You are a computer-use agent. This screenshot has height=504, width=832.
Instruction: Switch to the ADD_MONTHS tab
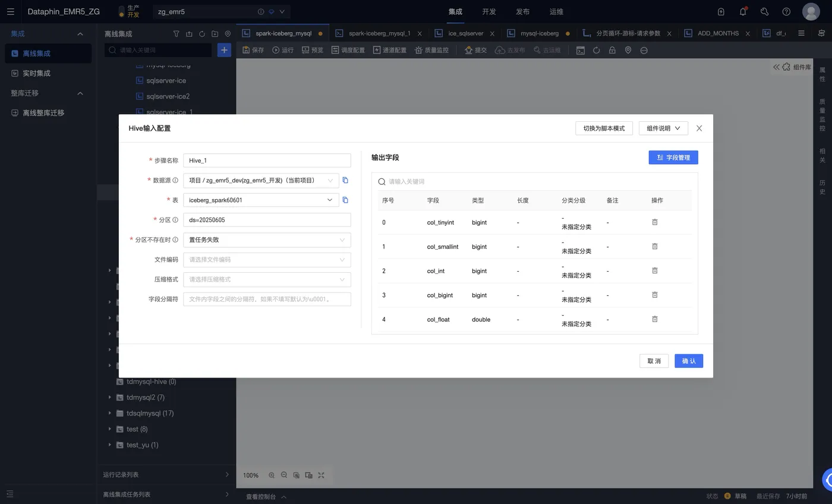click(x=718, y=33)
